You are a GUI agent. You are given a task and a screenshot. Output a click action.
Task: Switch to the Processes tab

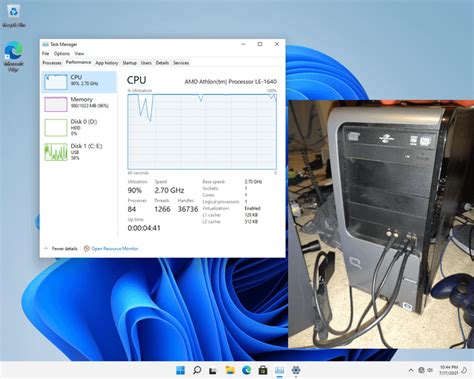click(52, 63)
